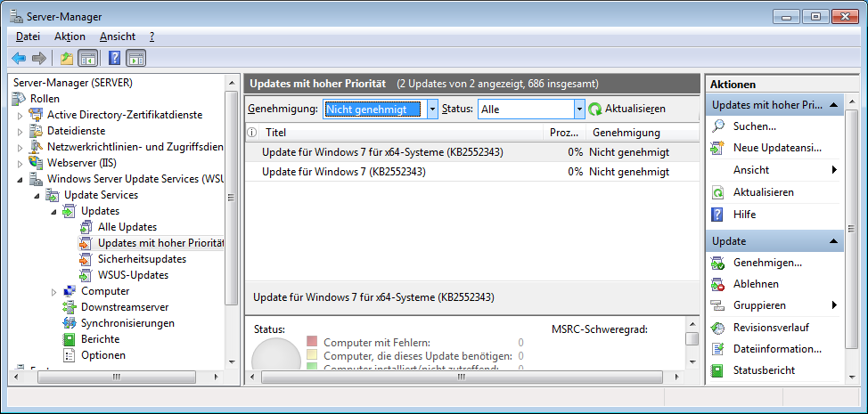Click the Ablehnen action icon
This screenshot has height=414, width=868.
point(718,284)
